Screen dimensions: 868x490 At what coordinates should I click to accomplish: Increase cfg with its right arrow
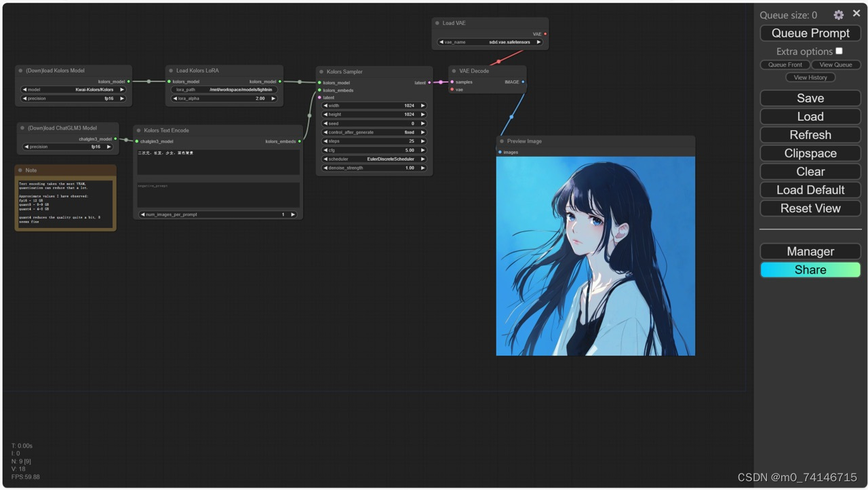tap(423, 150)
